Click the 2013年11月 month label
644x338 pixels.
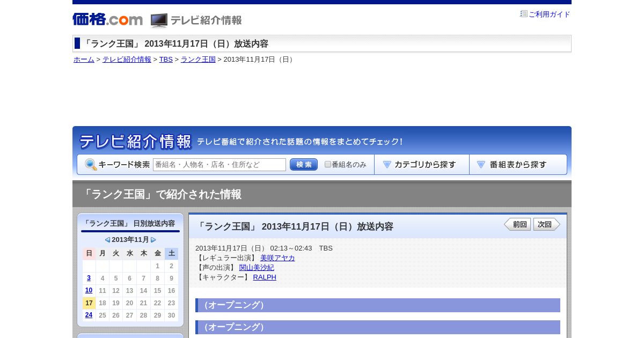[x=130, y=240]
